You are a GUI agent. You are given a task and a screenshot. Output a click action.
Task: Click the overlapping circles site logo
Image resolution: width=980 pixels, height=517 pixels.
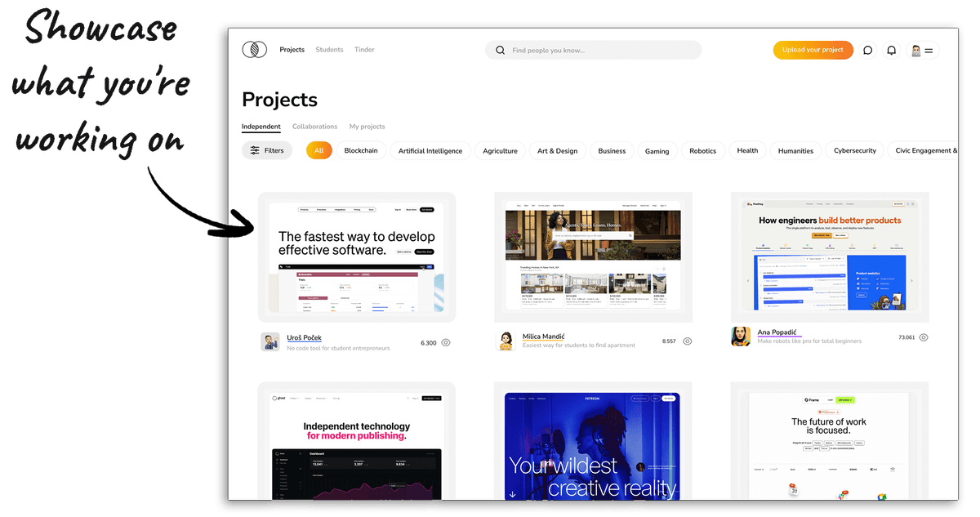(x=255, y=50)
